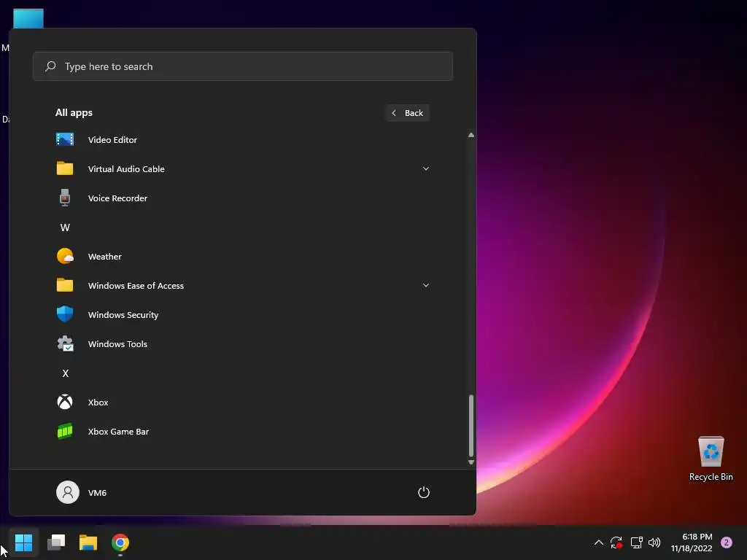Open File Explorer from the taskbar

pos(88,542)
